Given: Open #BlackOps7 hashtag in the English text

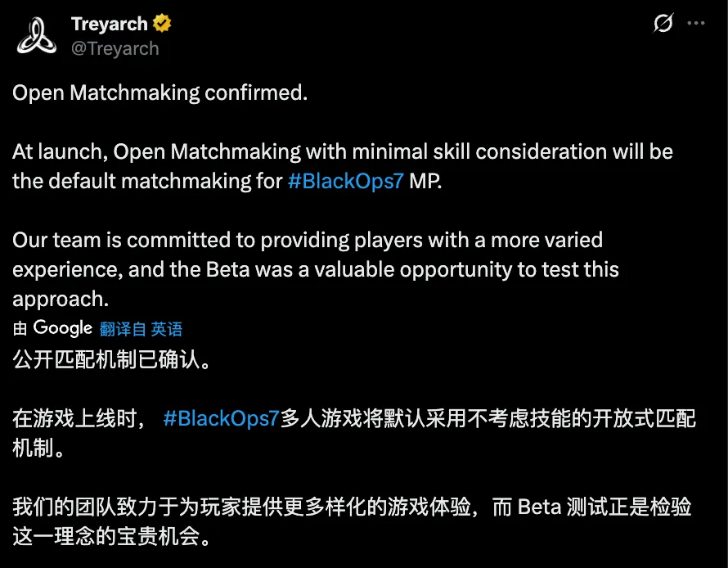Looking at the screenshot, I should coord(345,181).
